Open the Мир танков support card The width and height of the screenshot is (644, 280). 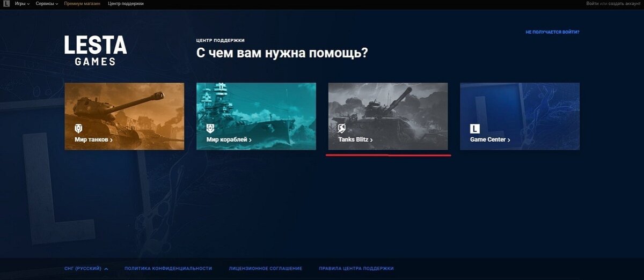pos(124,116)
